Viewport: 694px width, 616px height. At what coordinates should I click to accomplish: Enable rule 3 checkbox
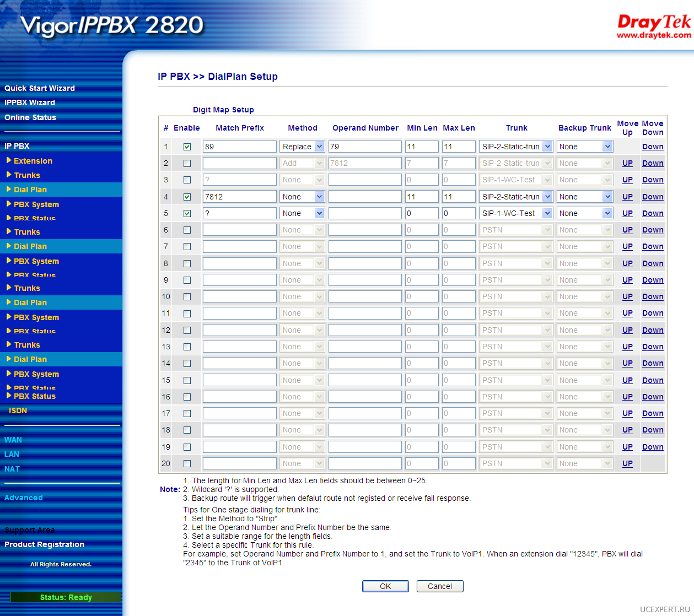point(187,180)
